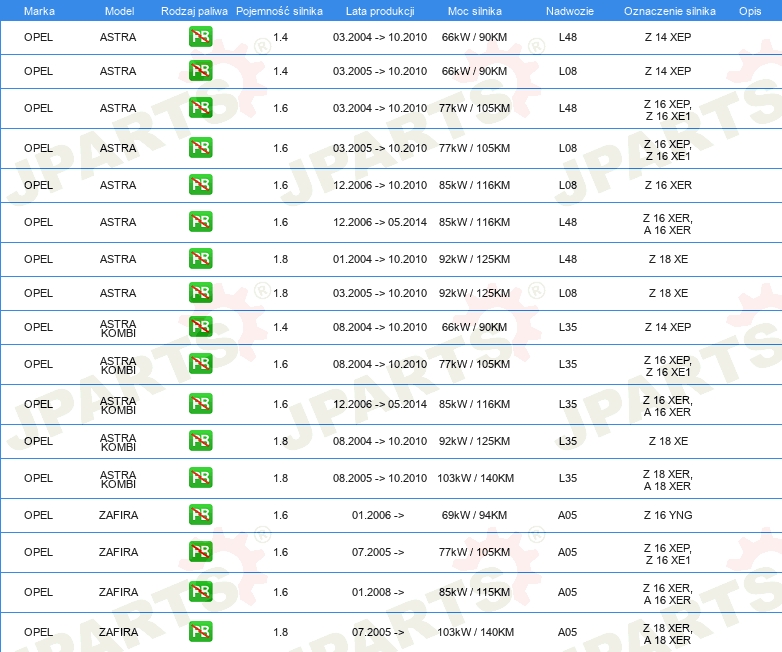
Task: Click Z 16 XEP, Z 16 XE1 in ZAFIRA row
Action: [668, 554]
